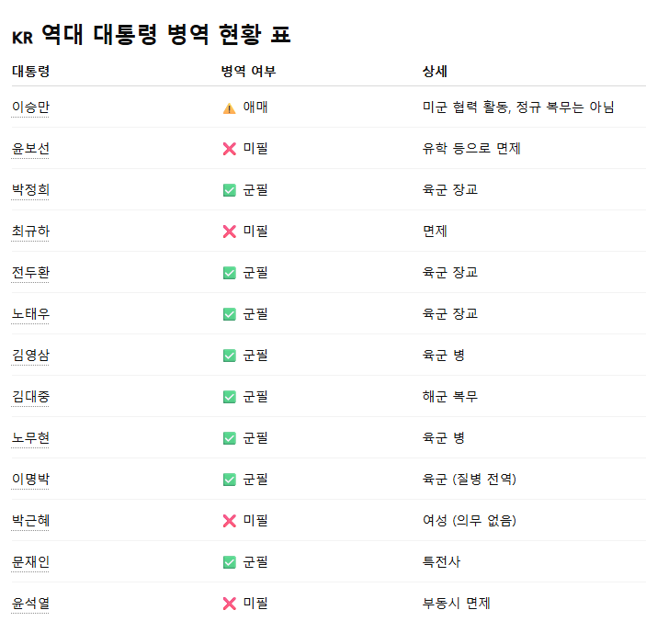Click the 병역 여부 column header
The image size is (646, 644).
pos(248,72)
